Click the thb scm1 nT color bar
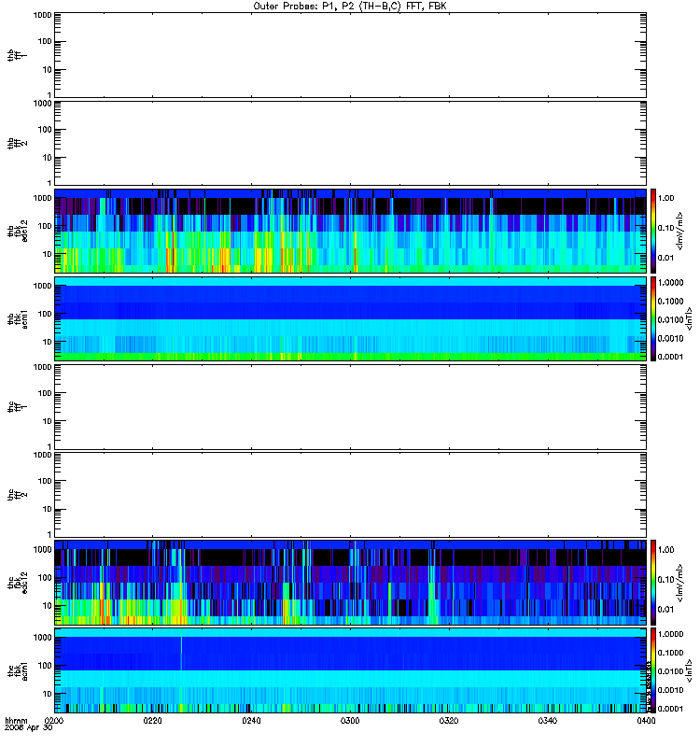 tap(653, 318)
